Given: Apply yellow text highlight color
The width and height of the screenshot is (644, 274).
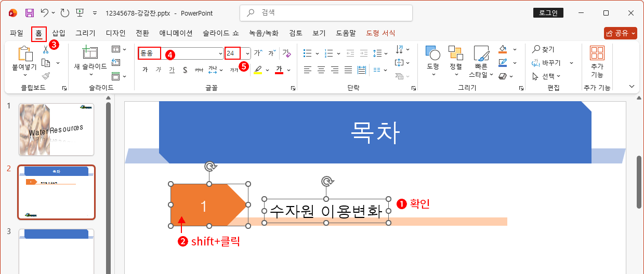Looking at the screenshot, I should [258, 70].
